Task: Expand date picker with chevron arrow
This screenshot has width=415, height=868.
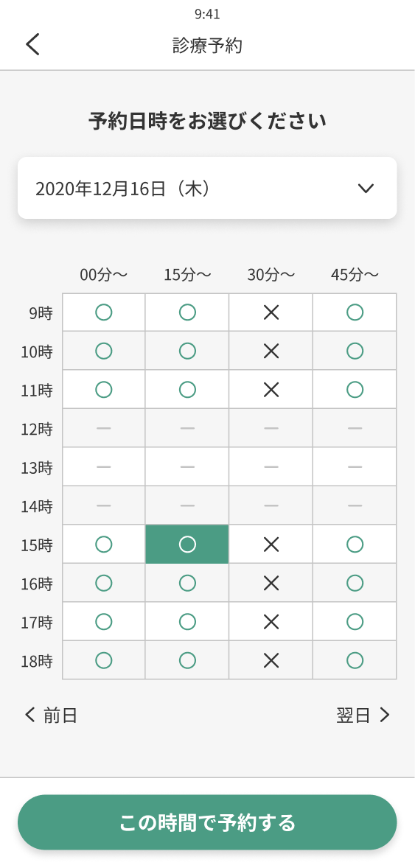Action: point(366,188)
